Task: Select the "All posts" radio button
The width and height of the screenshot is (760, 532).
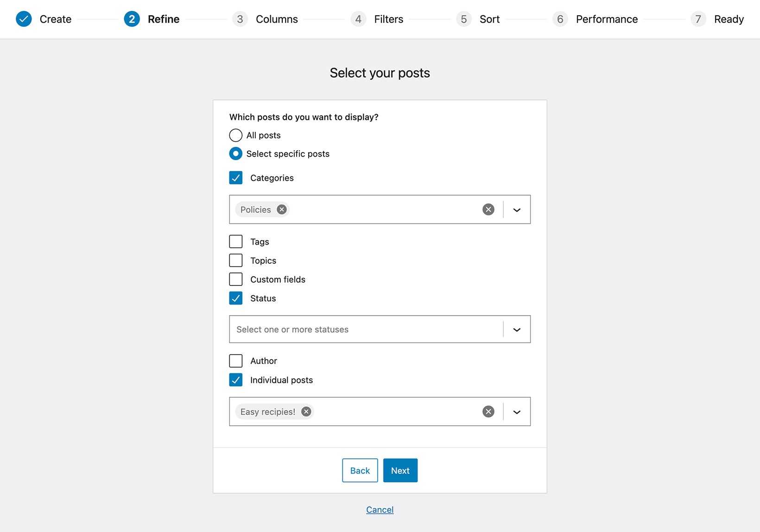Action: pyautogui.click(x=236, y=135)
